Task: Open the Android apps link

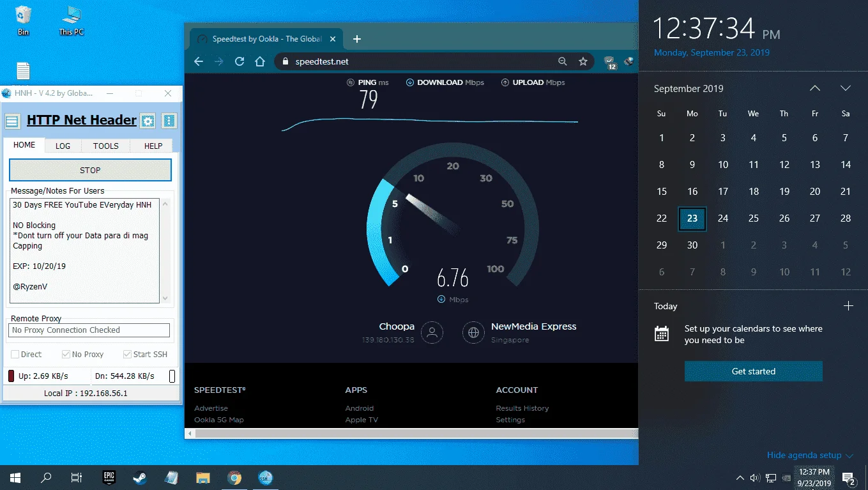Action: (x=360, y=408)
